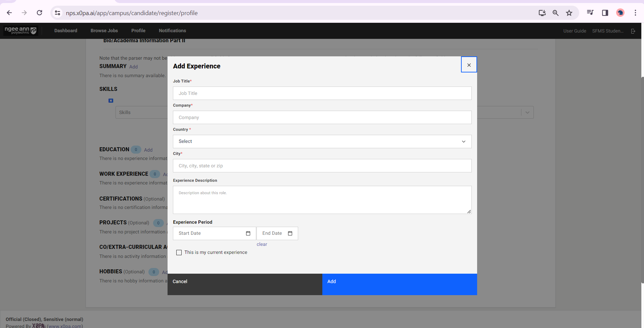Expand the Skills dropdown chevron

[527, 113]
